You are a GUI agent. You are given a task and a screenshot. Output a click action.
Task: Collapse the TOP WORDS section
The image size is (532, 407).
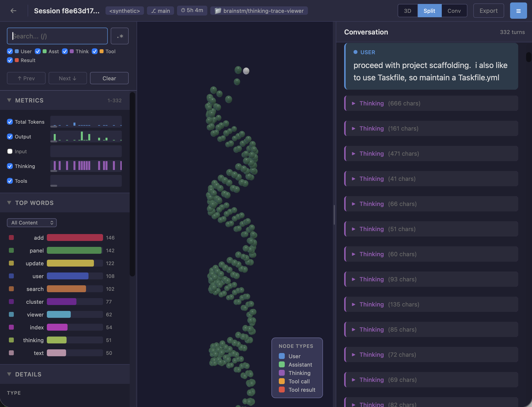click(x=9, y=203)
